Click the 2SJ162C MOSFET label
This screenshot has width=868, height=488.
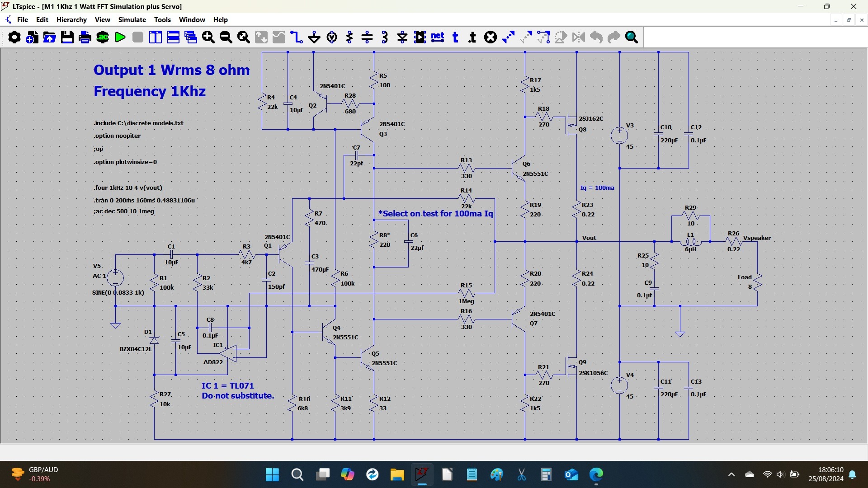click(591, 118)
